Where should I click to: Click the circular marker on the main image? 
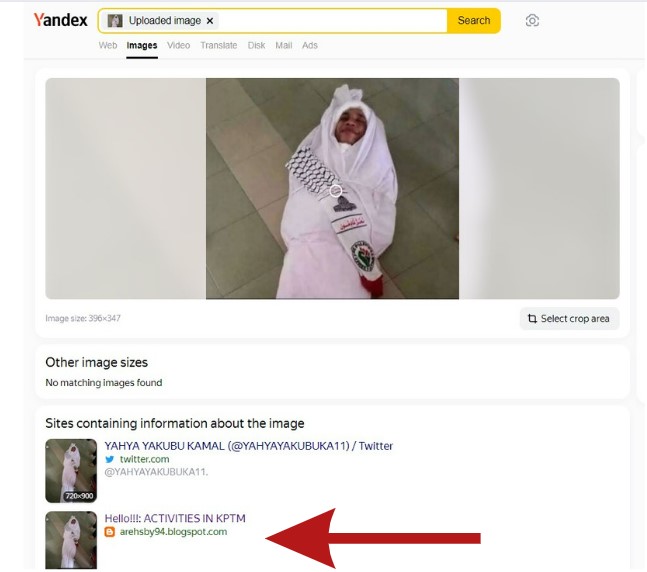click(x=337, y=190)
